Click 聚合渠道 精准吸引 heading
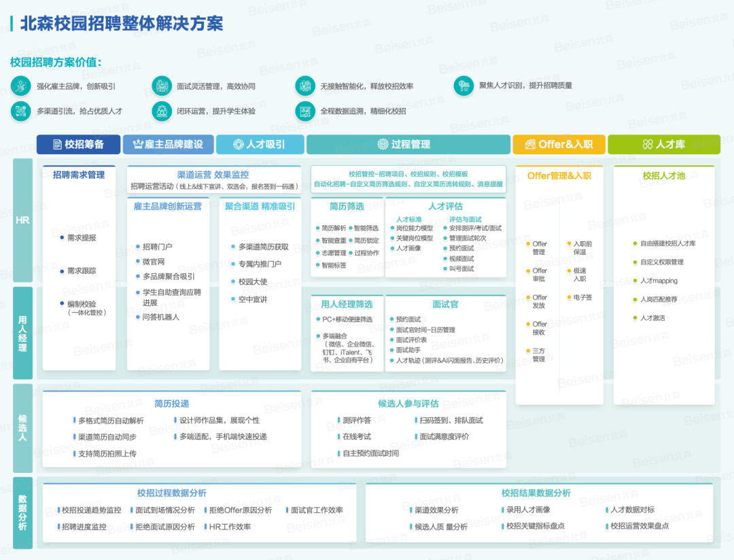 click(260, 207)
